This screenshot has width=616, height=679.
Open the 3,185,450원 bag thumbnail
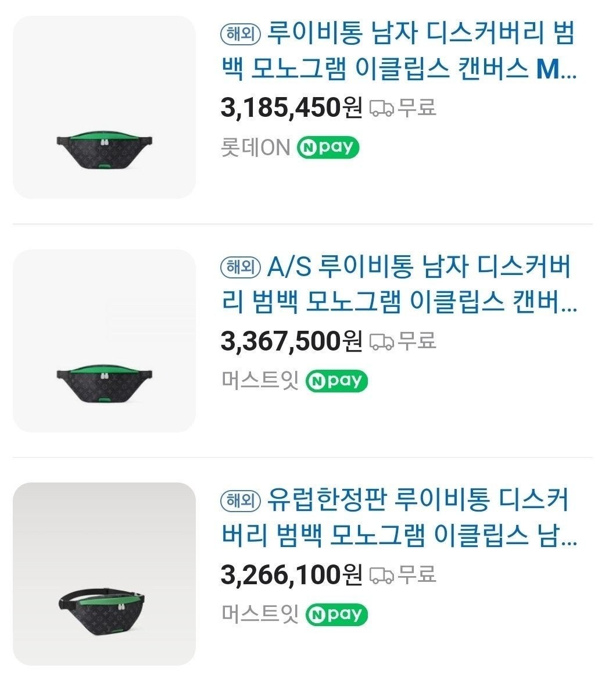104,108
